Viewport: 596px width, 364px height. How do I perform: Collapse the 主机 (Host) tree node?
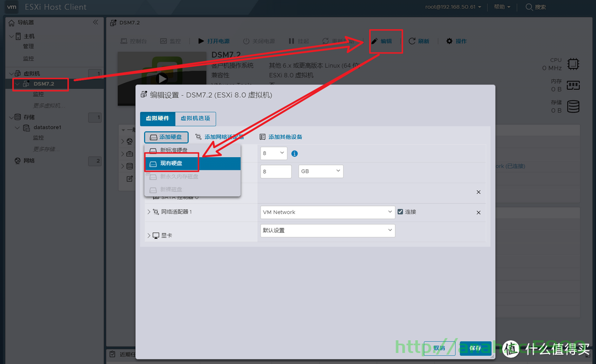coord(12,36)
